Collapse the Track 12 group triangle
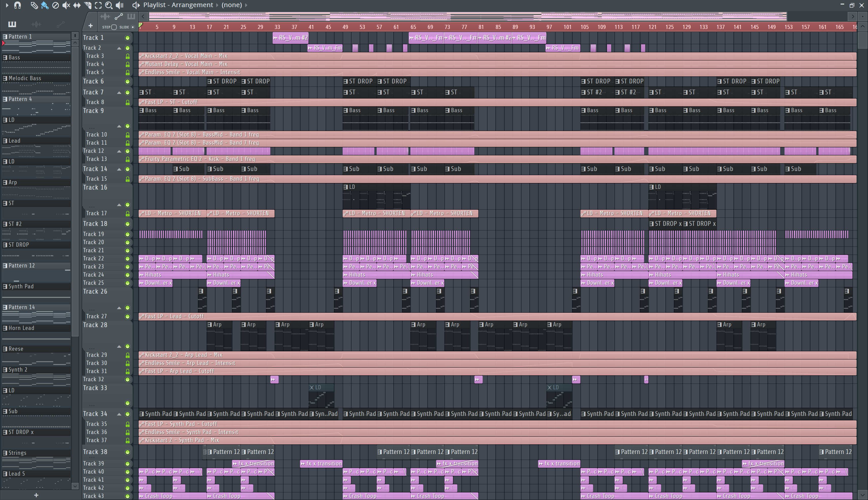Image resolution: width=868 pixels, height=500 pixels. tap(119, 151)
